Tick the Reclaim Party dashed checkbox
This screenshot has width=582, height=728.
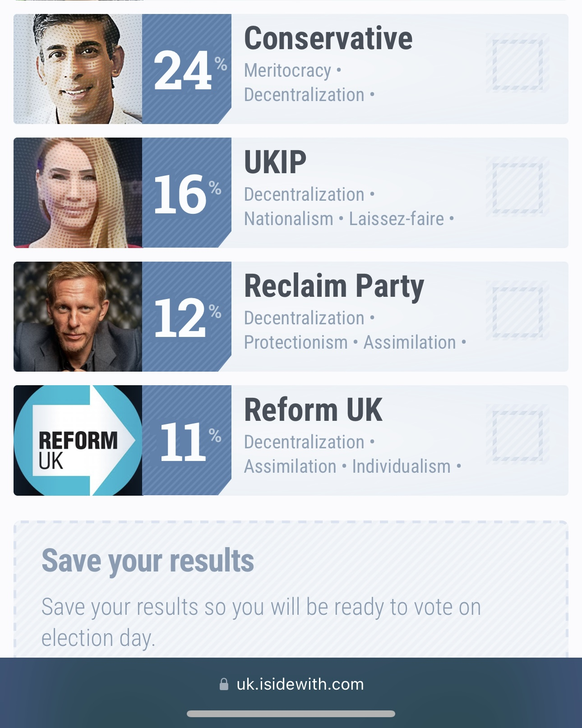517,312
